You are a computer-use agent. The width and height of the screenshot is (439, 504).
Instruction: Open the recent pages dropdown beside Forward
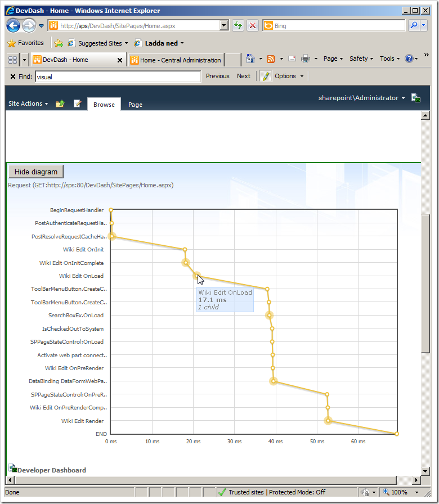coord(42,26)
